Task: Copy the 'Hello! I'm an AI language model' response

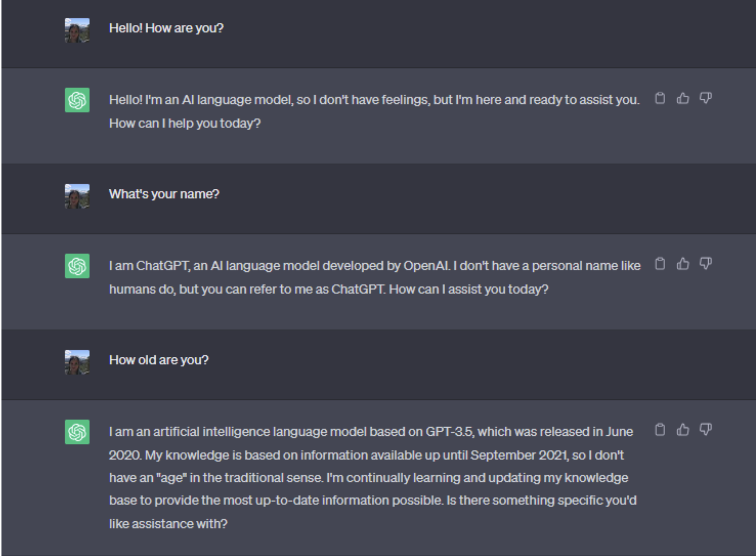Action: point(660,98)
